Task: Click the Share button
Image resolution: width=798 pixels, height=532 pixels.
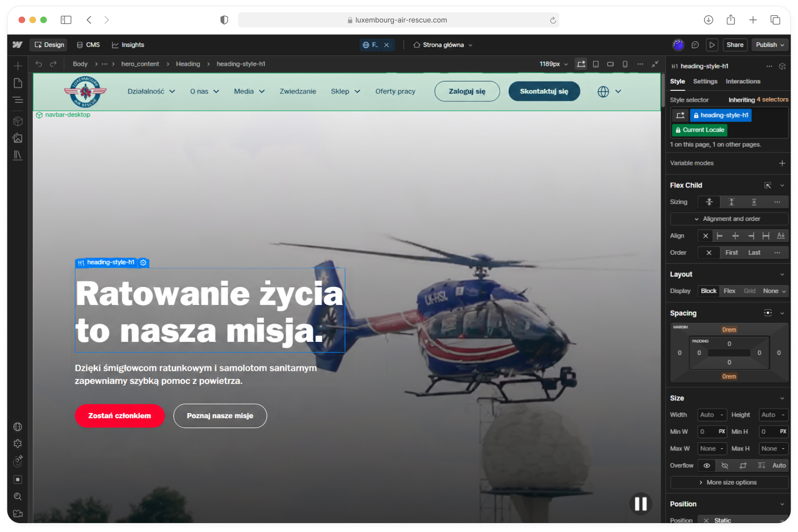Action: (735, 45)
